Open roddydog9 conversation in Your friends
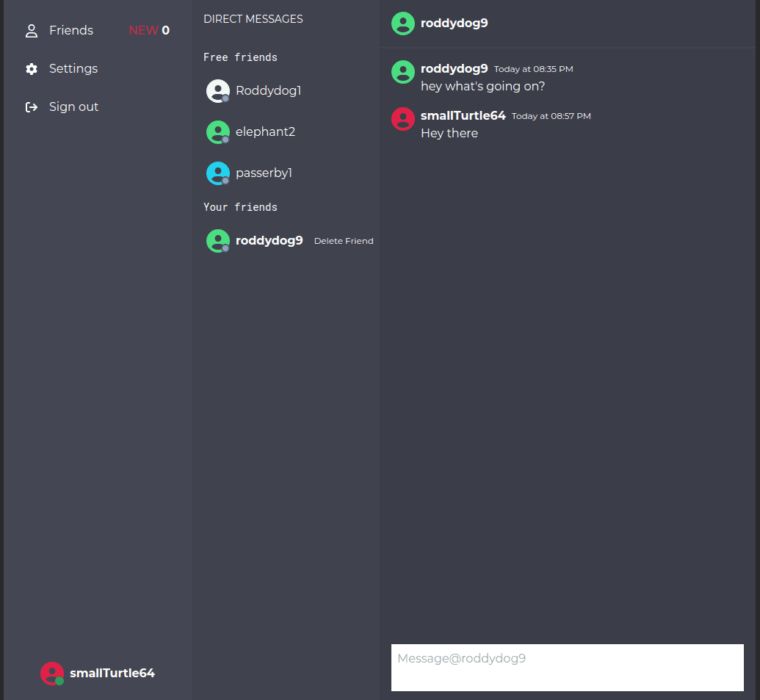The width and height of the screenshot is (760, 700). pos(269,240)
